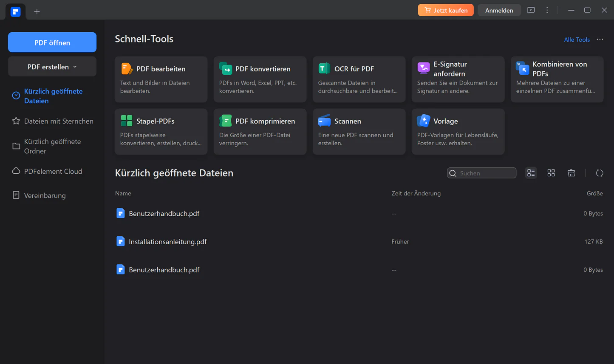Open the feedback message icon
614x364 pixels.
pos(531,10)
